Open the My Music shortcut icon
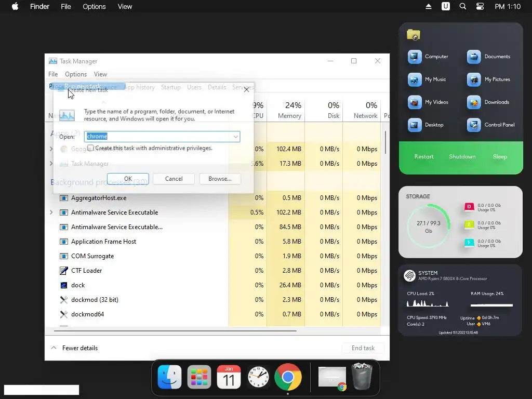This screenshot has height=399, width=532. pos(415,79)
